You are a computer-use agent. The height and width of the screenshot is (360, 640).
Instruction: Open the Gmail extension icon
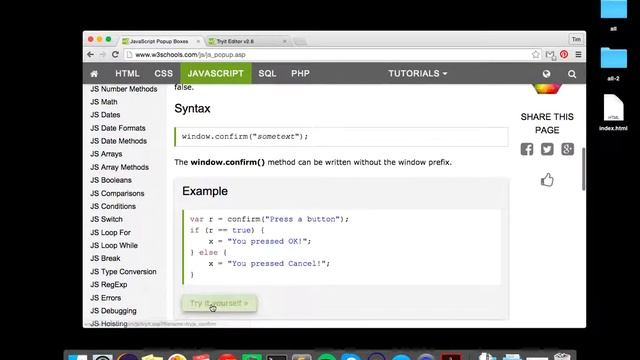pos(550,55)
